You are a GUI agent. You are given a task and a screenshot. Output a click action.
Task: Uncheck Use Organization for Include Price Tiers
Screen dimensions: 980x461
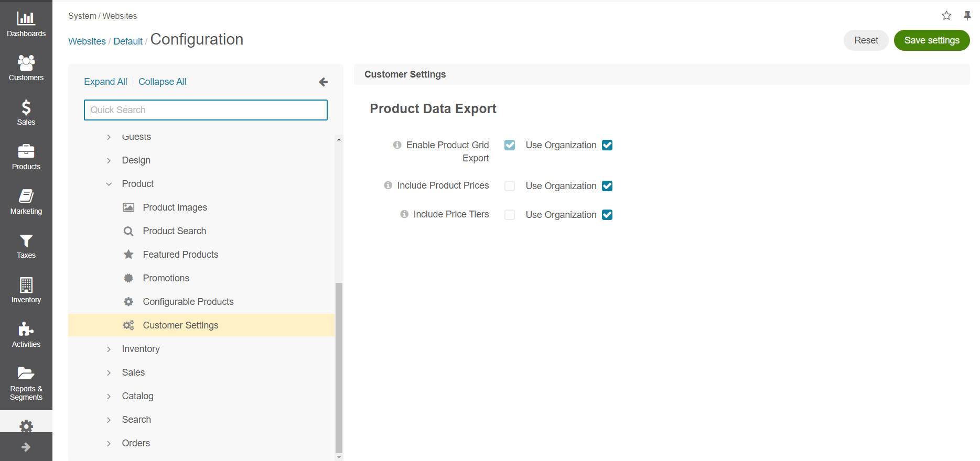click(x=607, y=215)
